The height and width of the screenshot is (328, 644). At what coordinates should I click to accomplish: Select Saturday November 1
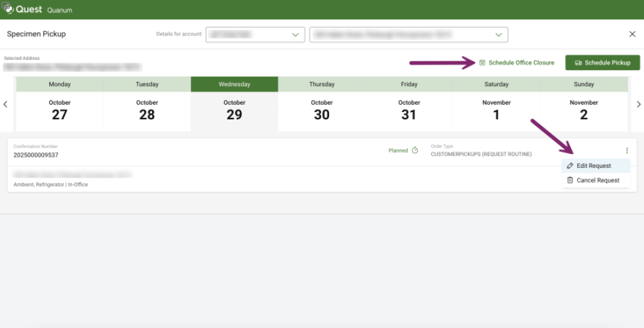pos(497,110)
